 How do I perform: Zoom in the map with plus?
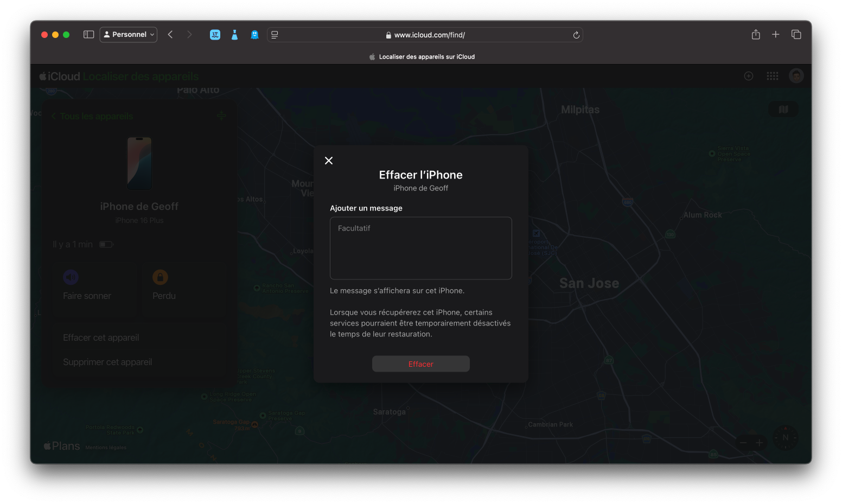760,443
